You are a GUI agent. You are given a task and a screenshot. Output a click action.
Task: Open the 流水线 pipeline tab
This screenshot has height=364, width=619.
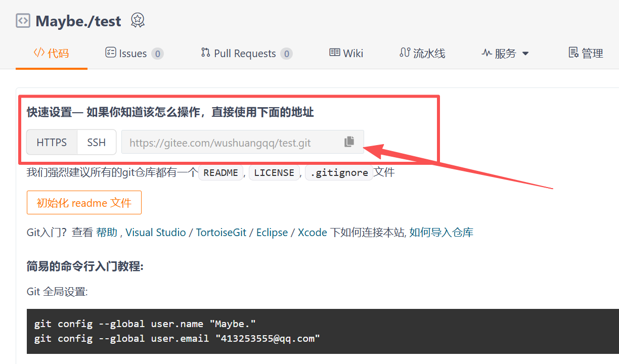(x=422, y=53)
